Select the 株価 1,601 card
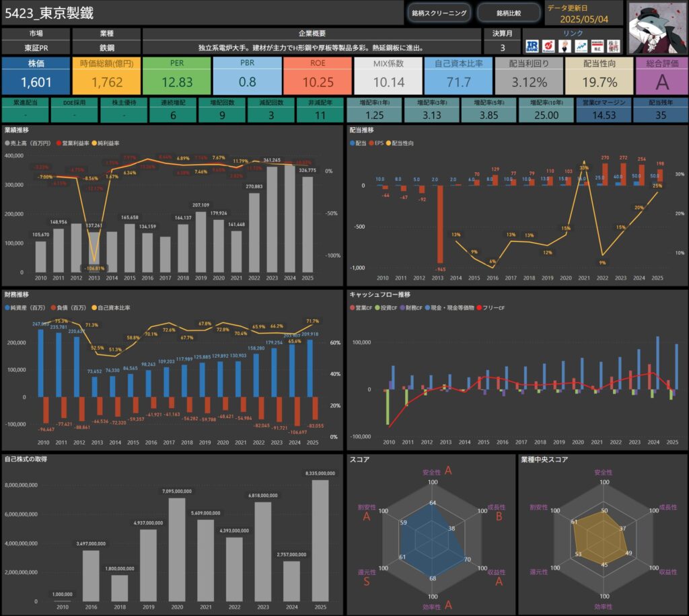Image resolution: width=689 pixels, height=616 pixels. pos(36,75)
